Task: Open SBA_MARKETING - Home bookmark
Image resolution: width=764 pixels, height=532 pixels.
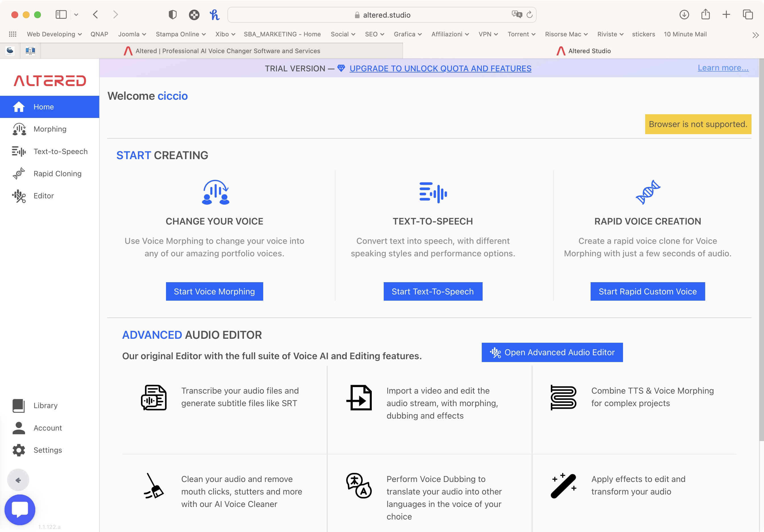Action: click(x=282, y=34)
